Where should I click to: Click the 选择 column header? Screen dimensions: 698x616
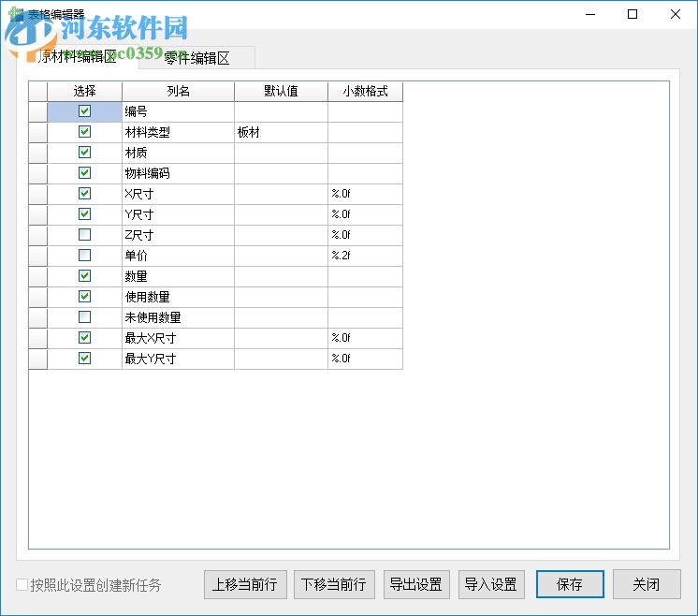[84, 92]
